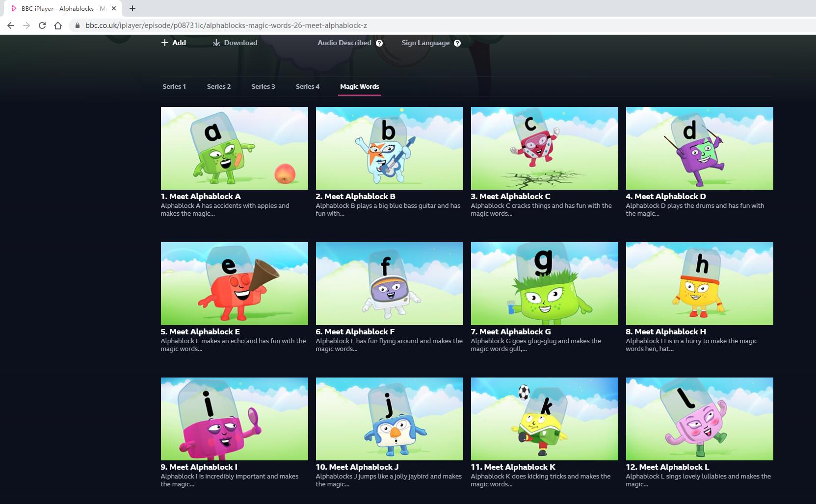Open the Meet Alphablock I thumbnail

[235, 419]
